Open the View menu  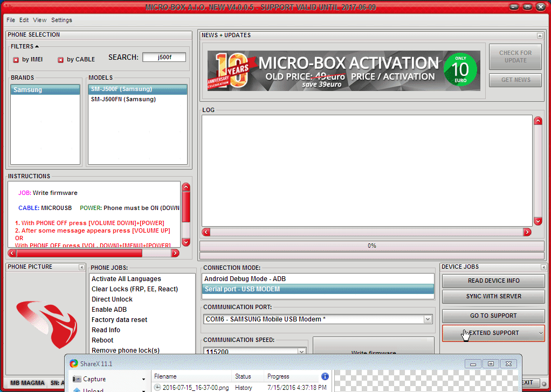40,20
